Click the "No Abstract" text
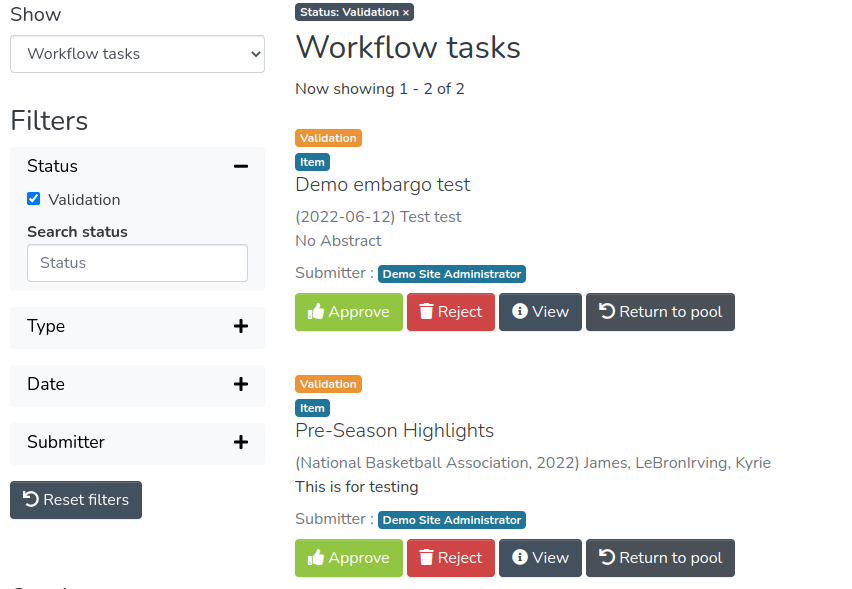Screen dimensions: 852x589 [339, 241]
